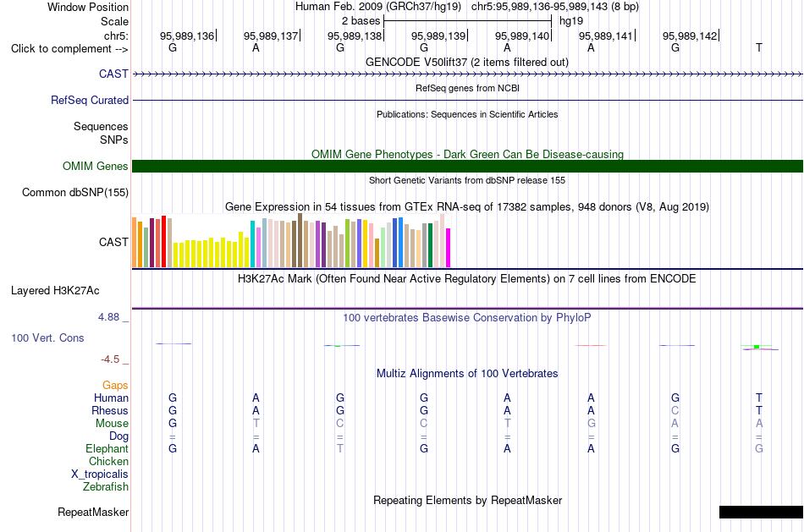
Task: Click 'Publications: Sequences in Scientific Articles' title
Action: coord(467,114)
